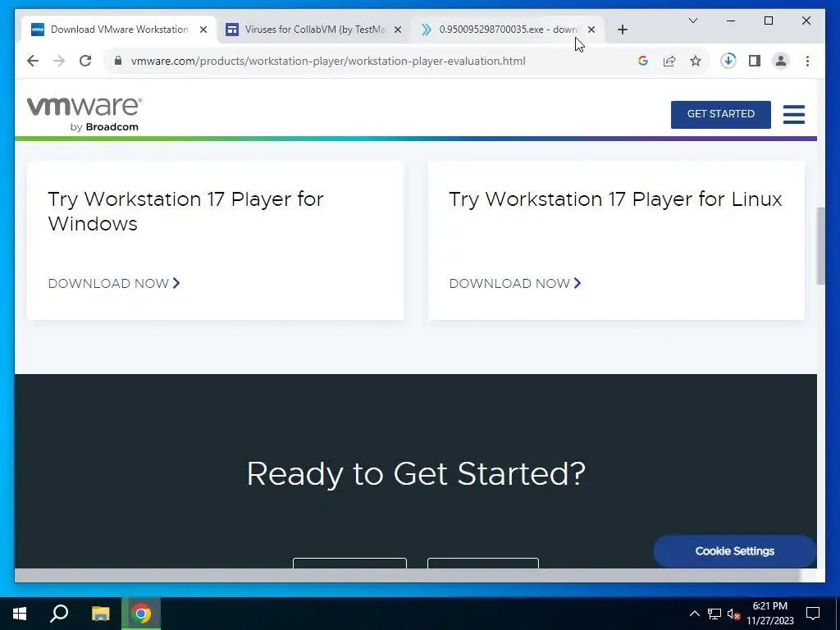Open Cookie Settings
Screen dimensions: 840x630
pyautogui.click(x=734, y=551)
